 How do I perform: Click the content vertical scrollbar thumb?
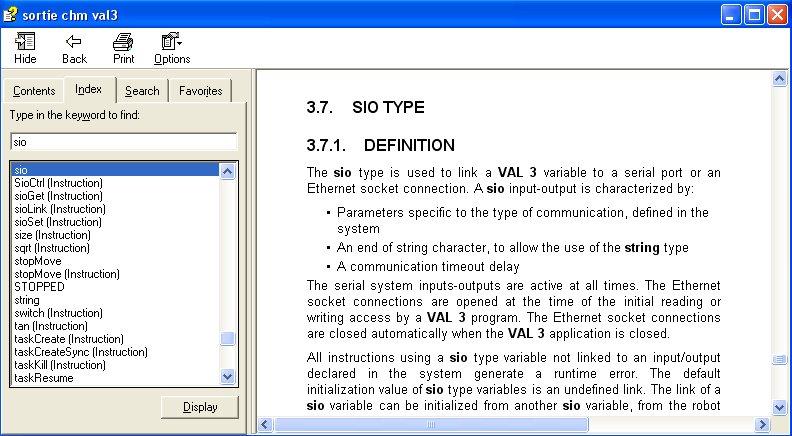[x=779, y=359]
